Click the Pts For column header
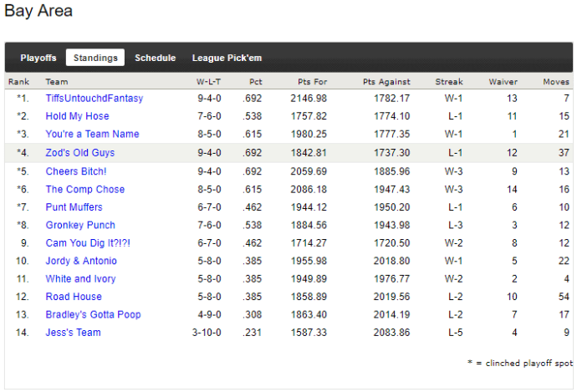 tap(312, 82)
